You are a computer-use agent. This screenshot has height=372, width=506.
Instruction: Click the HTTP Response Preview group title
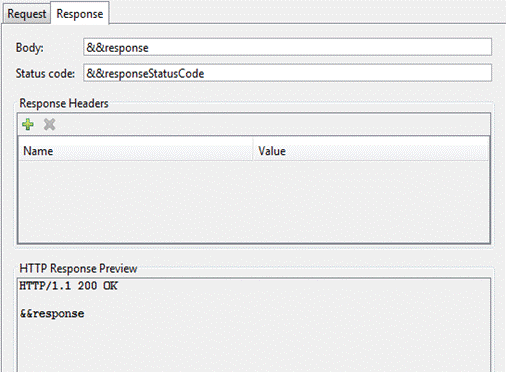click(x=78, y=268)
